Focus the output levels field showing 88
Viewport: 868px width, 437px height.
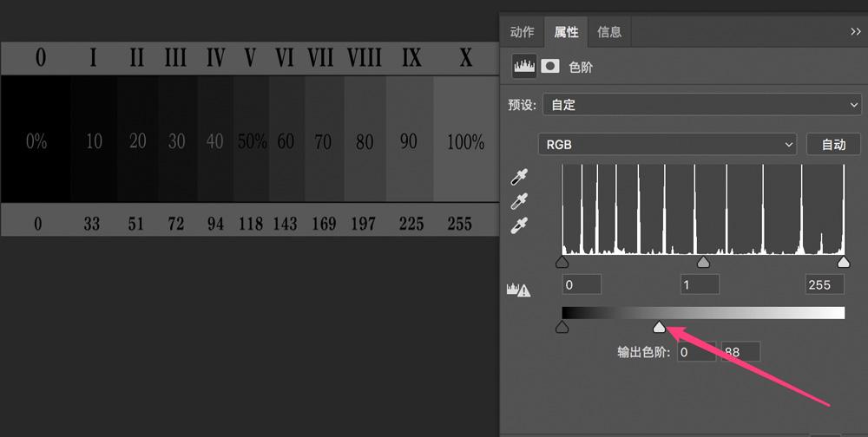[x=740, y=352]
